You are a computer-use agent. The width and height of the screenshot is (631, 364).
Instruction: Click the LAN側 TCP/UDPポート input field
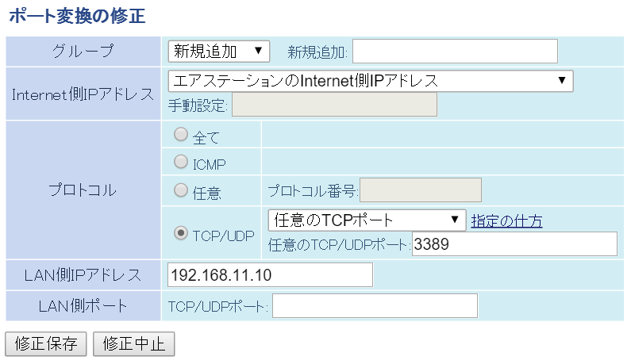pos(375,306)
